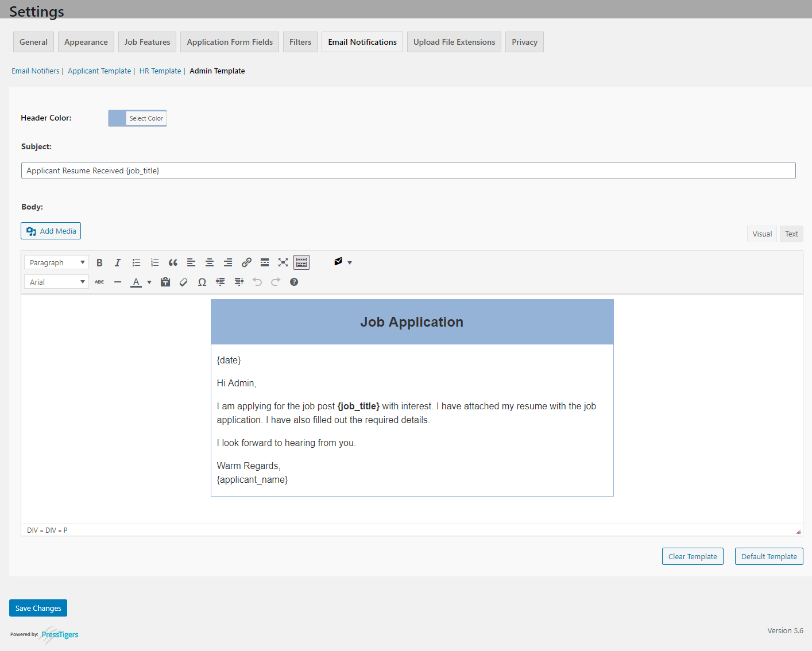Open the header Select Color picker

click(145, 118)
